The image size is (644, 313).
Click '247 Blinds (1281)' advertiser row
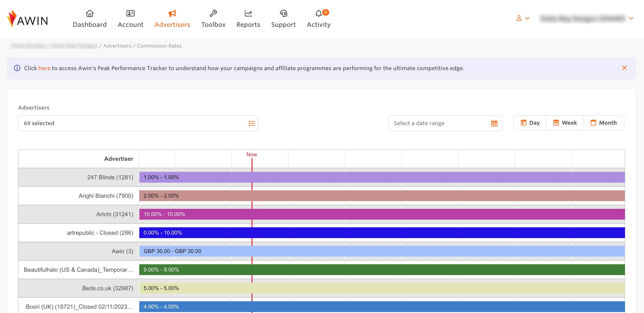(x=79, y=177)
